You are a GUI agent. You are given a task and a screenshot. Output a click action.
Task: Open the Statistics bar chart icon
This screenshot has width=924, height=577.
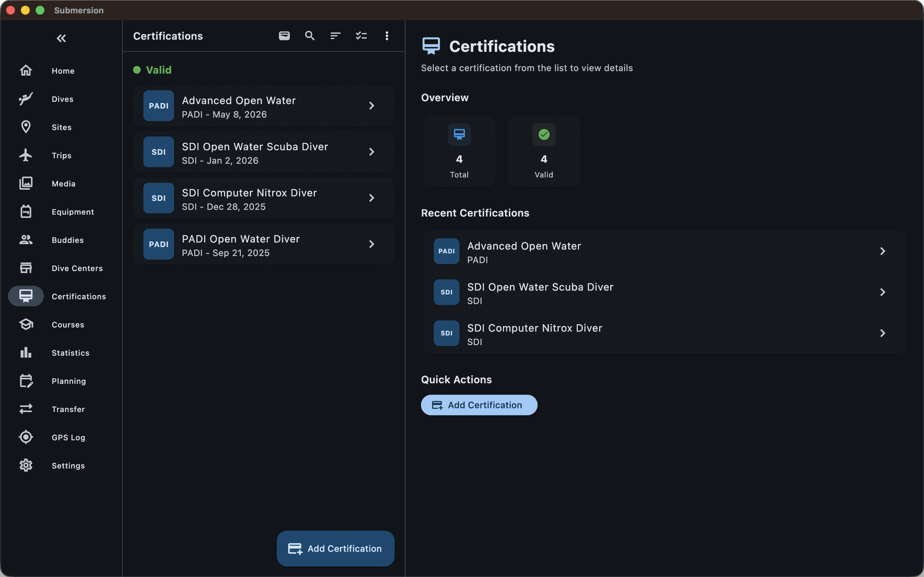(x=26, y=352)
